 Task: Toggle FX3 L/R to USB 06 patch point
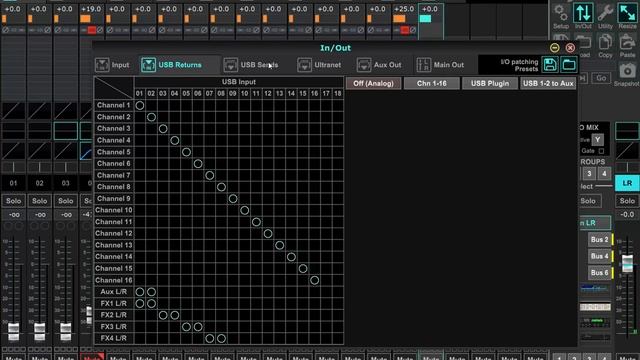198,327
